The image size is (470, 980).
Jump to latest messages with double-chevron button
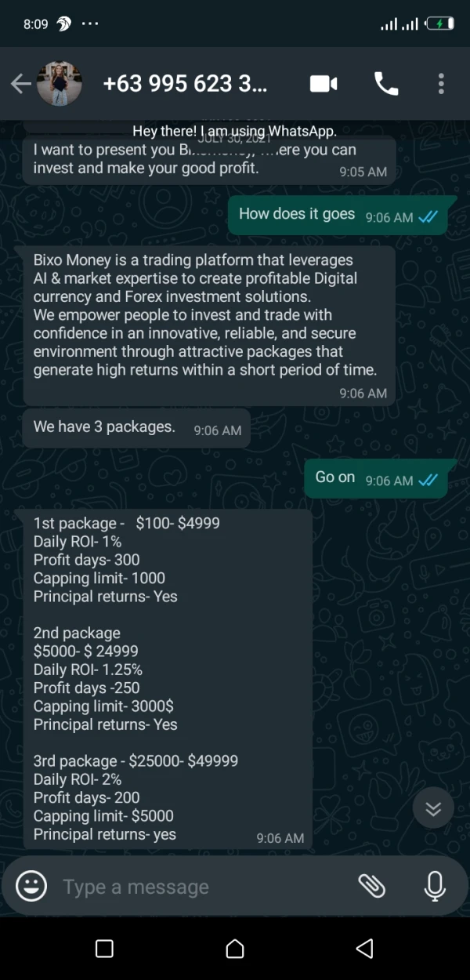[x=433, y=809]
